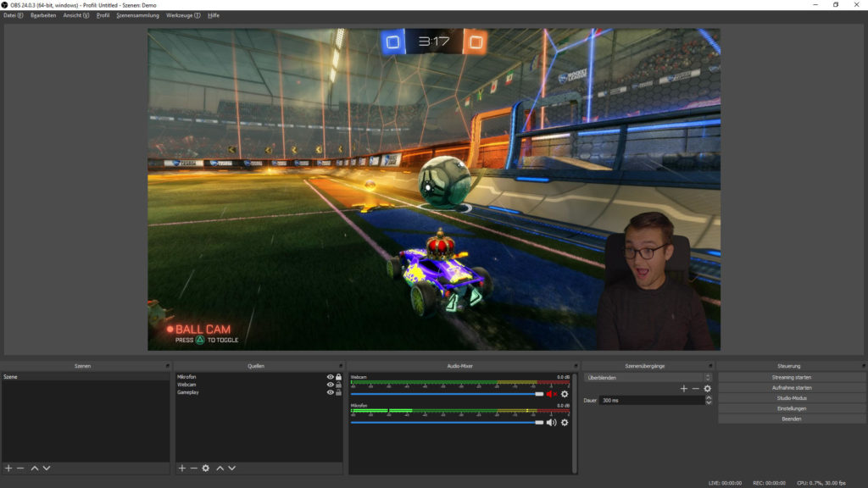Lock the Gameplay source with its lock icon
The height and width of the screenshot is (488, 868).
click(x=339, y=392)
